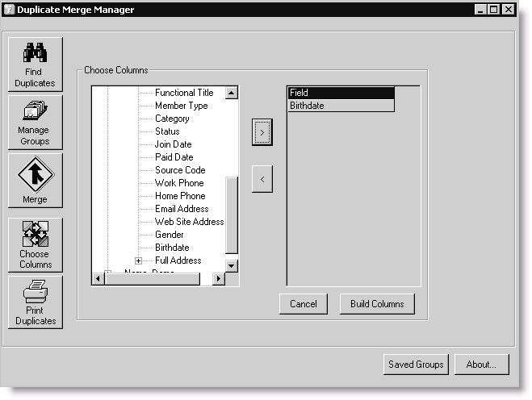Select Web Site Address in the tree
532x400 pixels.
coord(190,221)
